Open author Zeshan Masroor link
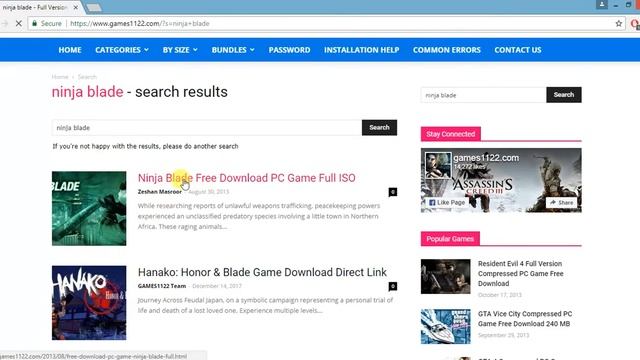The width and height of the screenshot is (640, 360). [x=160, y=192]
